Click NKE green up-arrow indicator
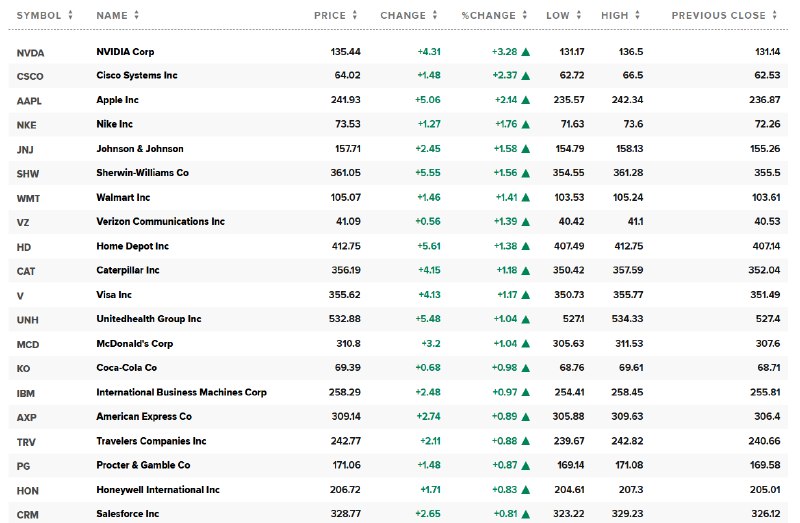Screen dimensions: 800x523 point(526,124)
